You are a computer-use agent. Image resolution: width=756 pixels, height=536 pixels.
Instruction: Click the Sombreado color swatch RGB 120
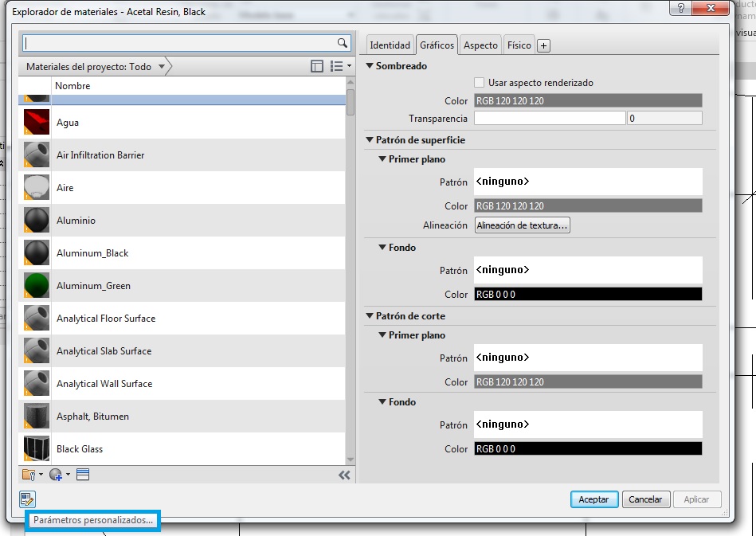588,101
